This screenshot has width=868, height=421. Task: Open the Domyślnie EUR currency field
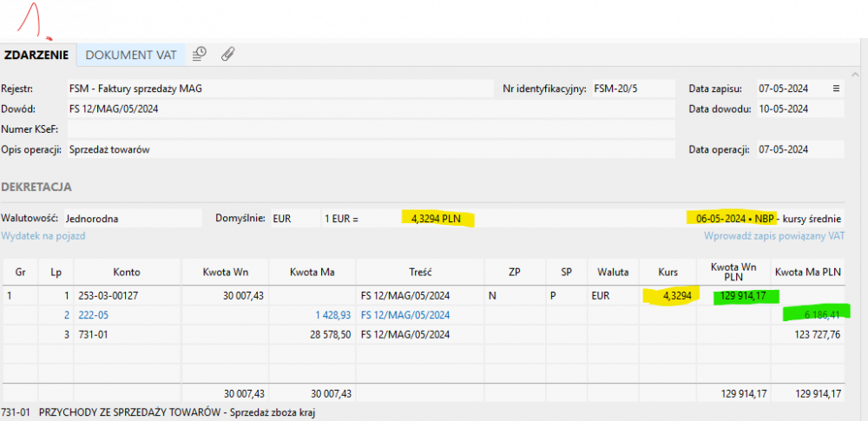tap(290, 218)
